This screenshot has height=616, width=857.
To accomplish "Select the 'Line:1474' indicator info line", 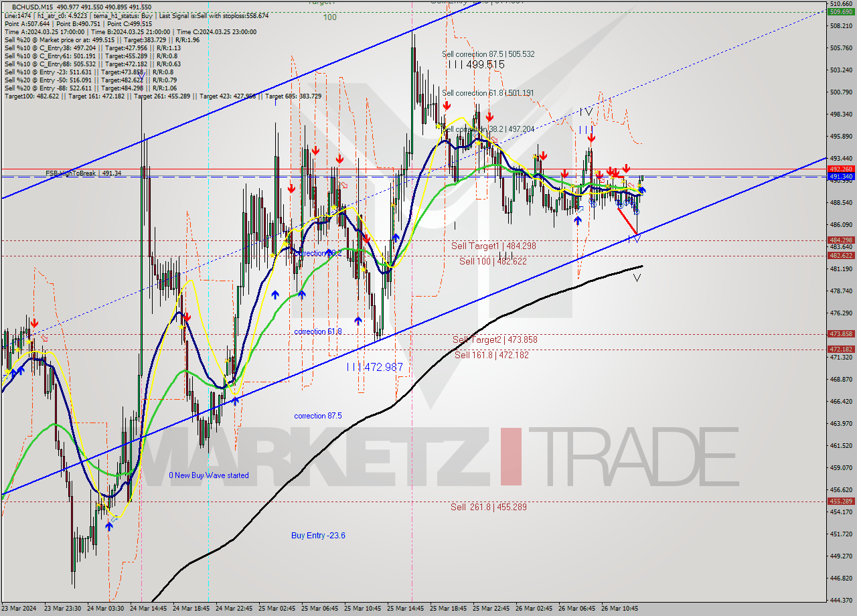I will (x=137, y=15).
